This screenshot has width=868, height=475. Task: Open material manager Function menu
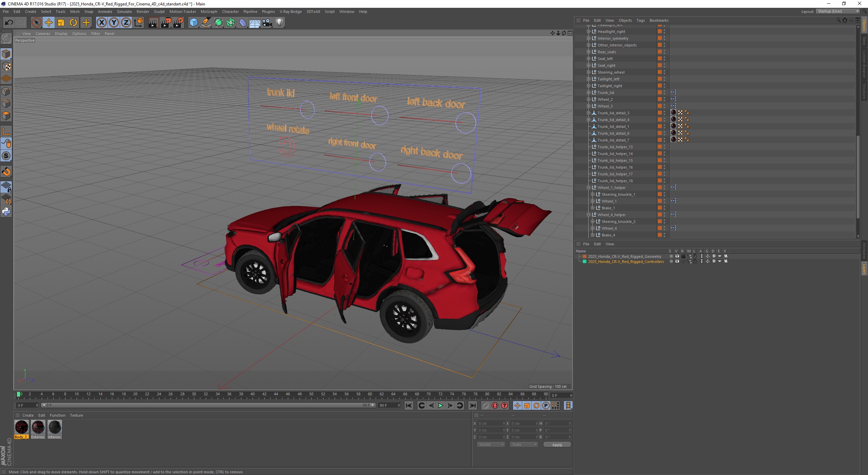click(x=57, y=415)
